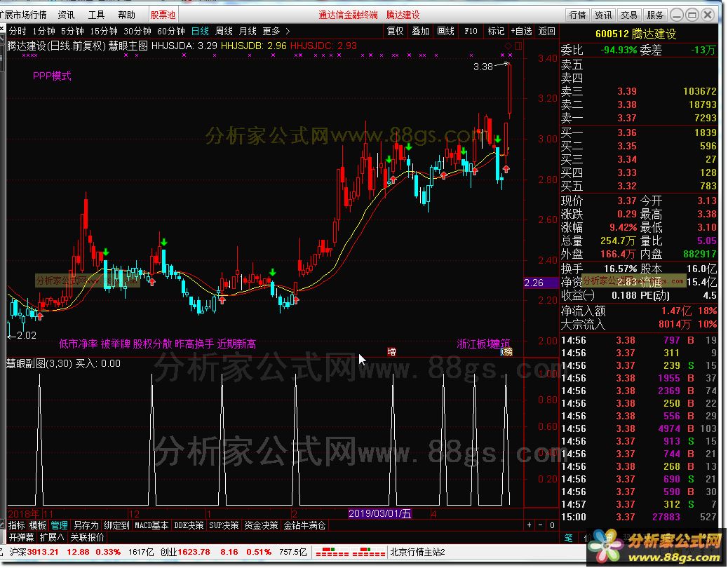Open the 帮助 menu
The width and height of the screenshot is (728, 568).
(126, 15)
